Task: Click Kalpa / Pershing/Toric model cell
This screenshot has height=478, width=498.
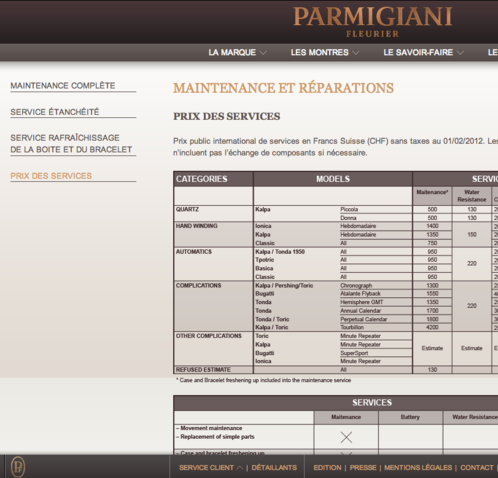Action: coord(284,286)
